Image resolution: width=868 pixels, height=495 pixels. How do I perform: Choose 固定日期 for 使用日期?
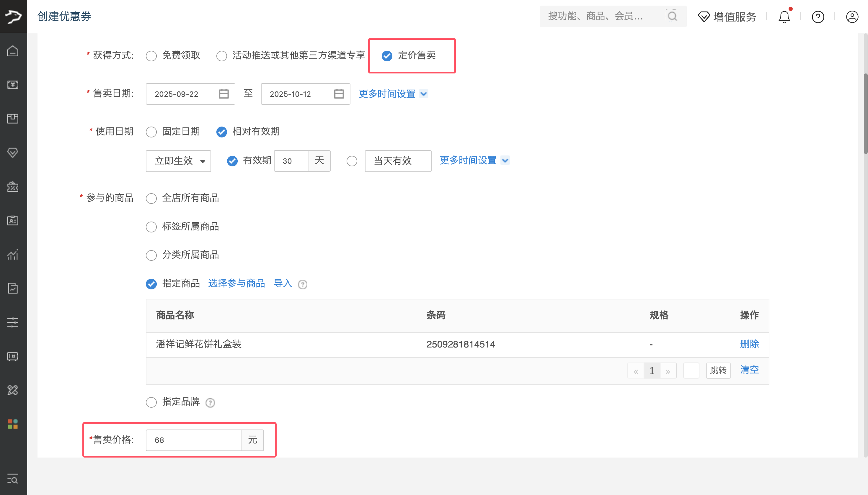tap(151, 132)
